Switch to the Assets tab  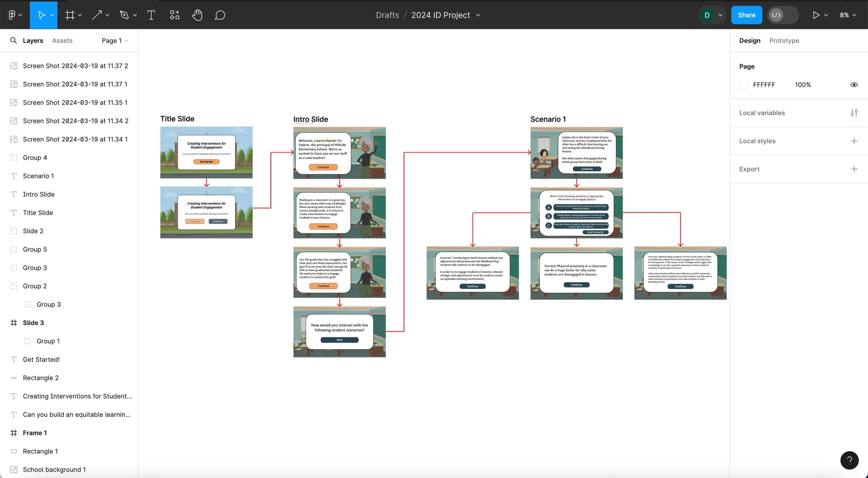click(x=62, y=41)
